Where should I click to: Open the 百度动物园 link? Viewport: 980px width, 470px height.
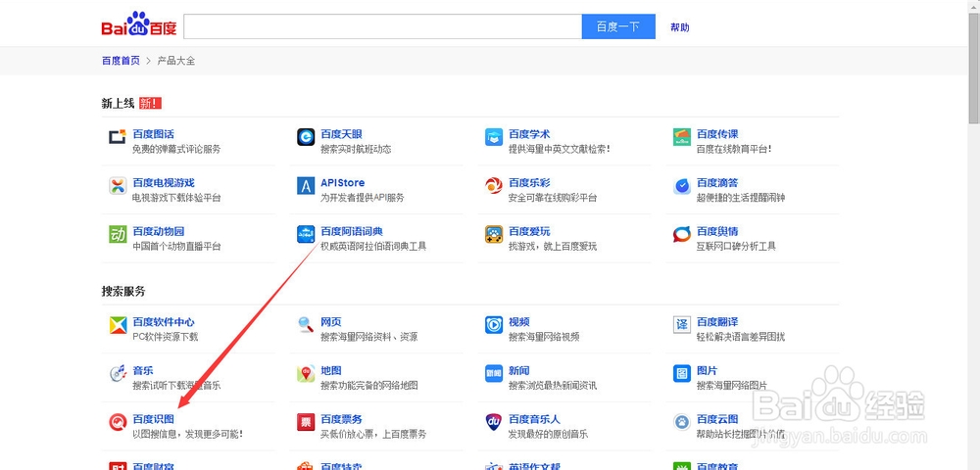(159, 231)
